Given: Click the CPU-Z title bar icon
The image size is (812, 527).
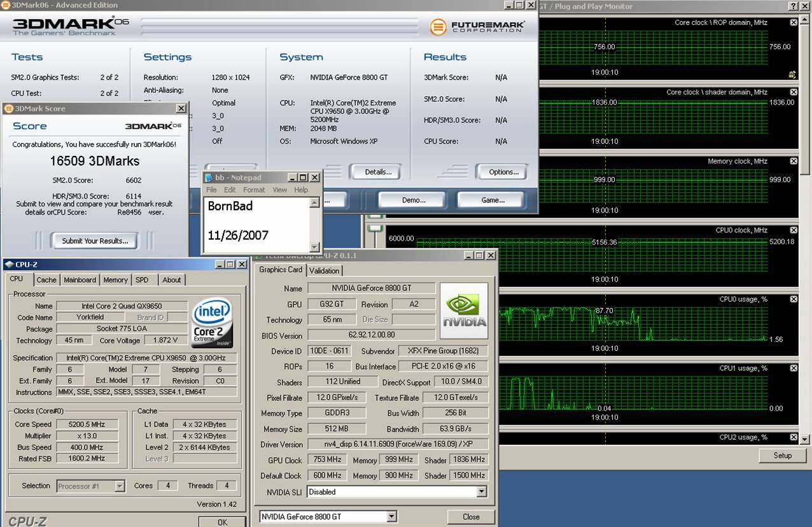Looking at the screenshot, I should (8, 264).
